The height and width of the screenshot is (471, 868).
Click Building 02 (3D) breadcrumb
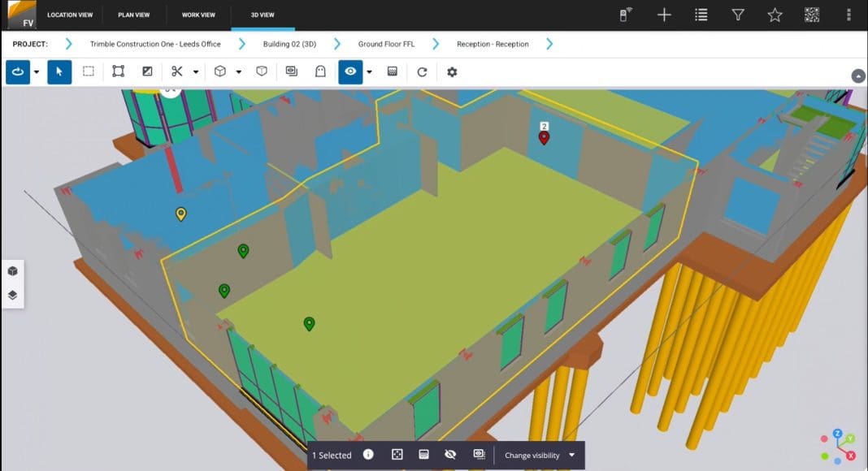pyautogui.click(x=289, y=44)
